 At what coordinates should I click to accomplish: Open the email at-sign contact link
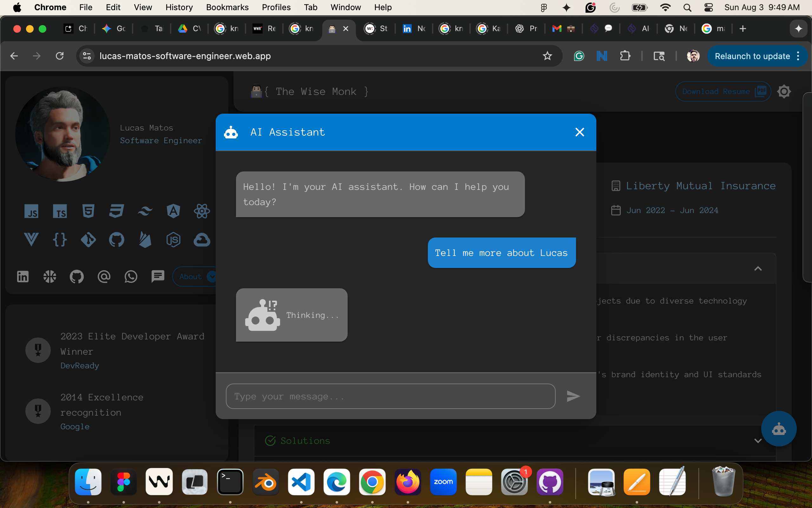[104, 277]
